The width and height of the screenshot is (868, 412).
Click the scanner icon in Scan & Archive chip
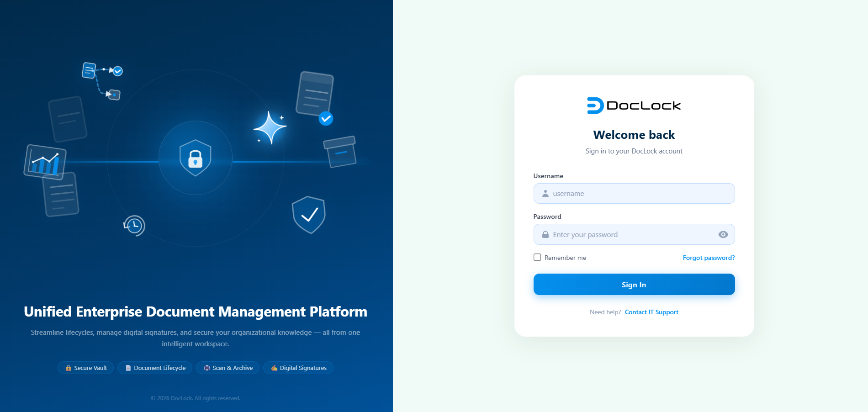207,368
